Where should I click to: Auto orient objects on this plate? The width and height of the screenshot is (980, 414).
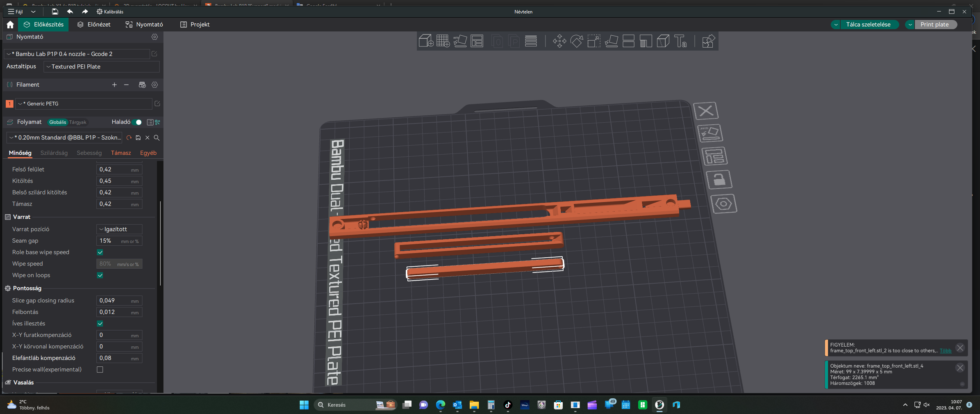710,133
